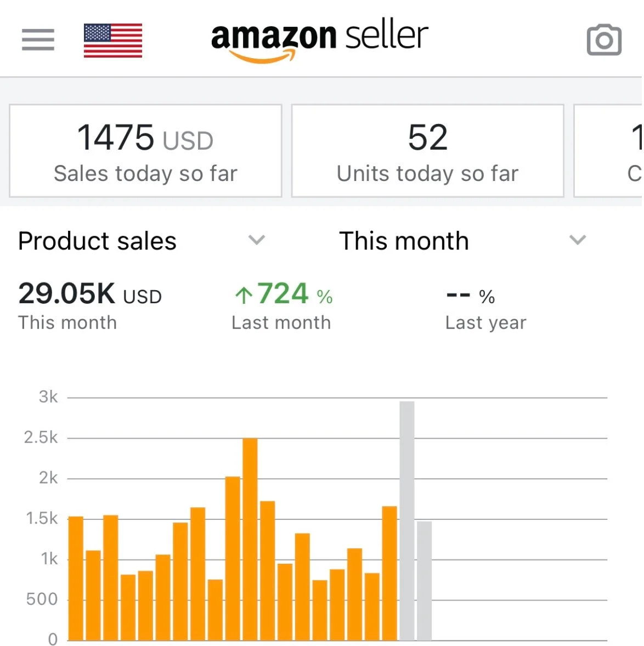Open the Units today so far card
This screenshot has height=646, width=644.
pyautogui.click(x=427, y=150)
